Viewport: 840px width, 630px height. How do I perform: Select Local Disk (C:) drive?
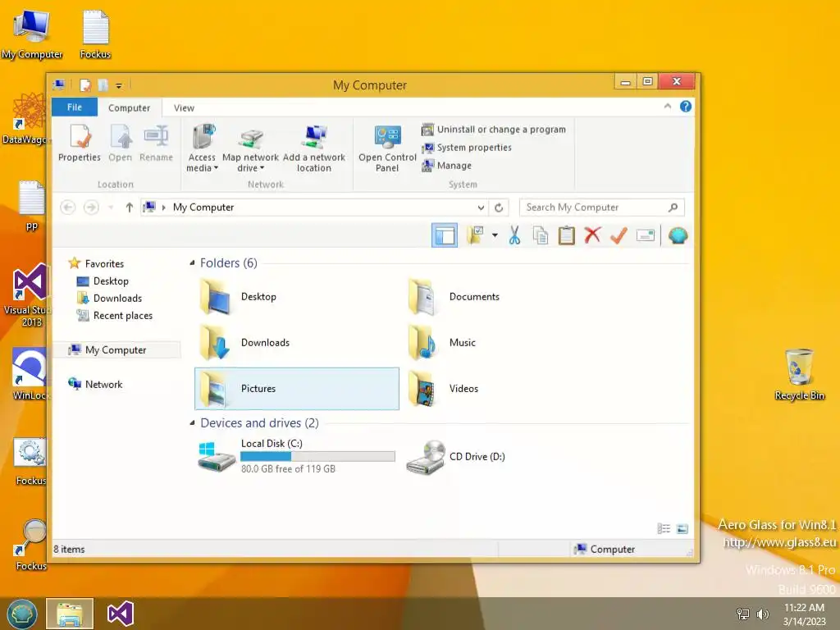point(297,456)
